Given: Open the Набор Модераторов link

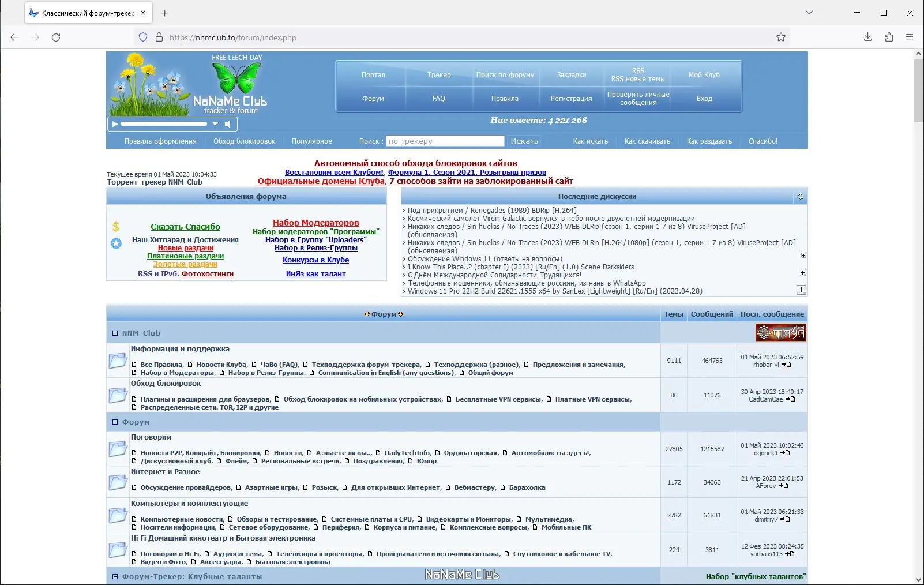Looking at the screenshot, I should click(316, 223).
